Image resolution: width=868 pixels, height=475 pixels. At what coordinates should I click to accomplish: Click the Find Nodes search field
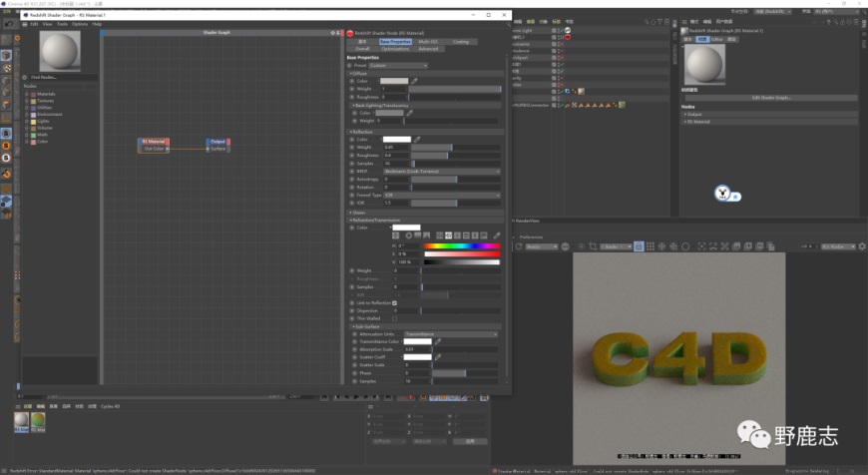point(63,77)
